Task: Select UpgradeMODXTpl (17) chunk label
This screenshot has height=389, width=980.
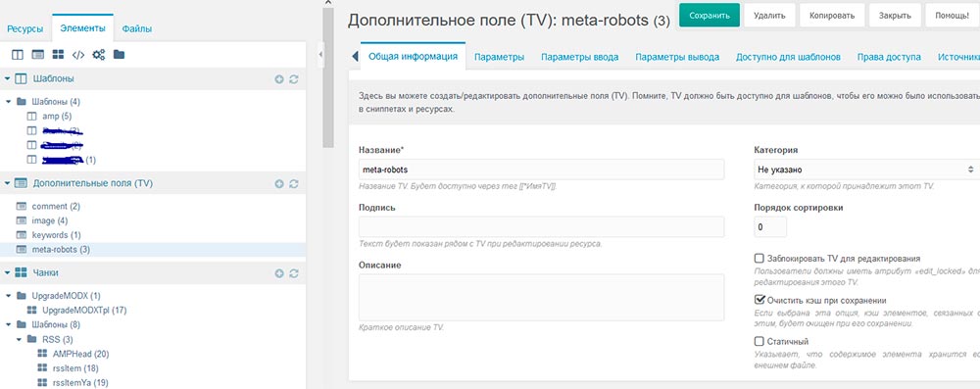Action: (84, 311)
